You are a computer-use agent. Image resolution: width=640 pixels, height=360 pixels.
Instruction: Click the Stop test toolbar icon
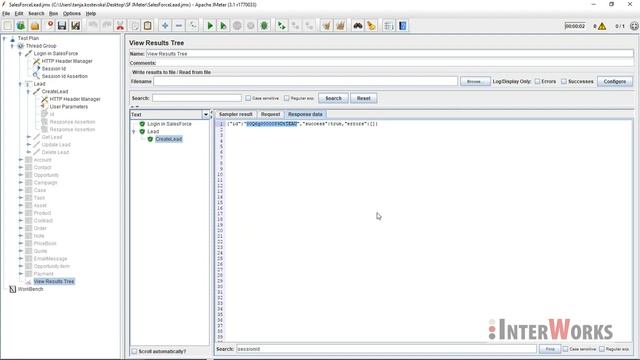(x=237, y=26)
